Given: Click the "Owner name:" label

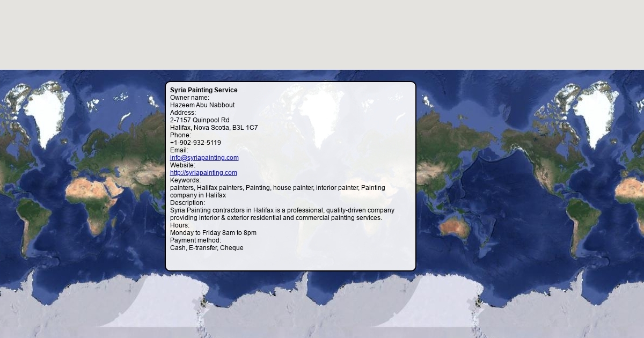Looking at the screenshot, I should (x=189, y=98).
